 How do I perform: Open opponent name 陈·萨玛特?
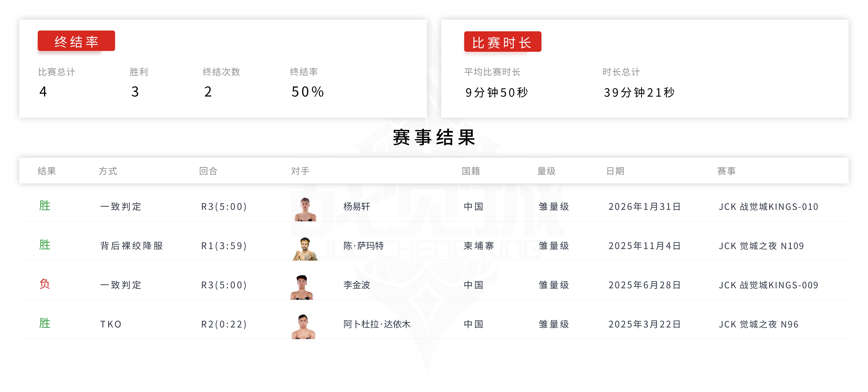tap(364, 246)
